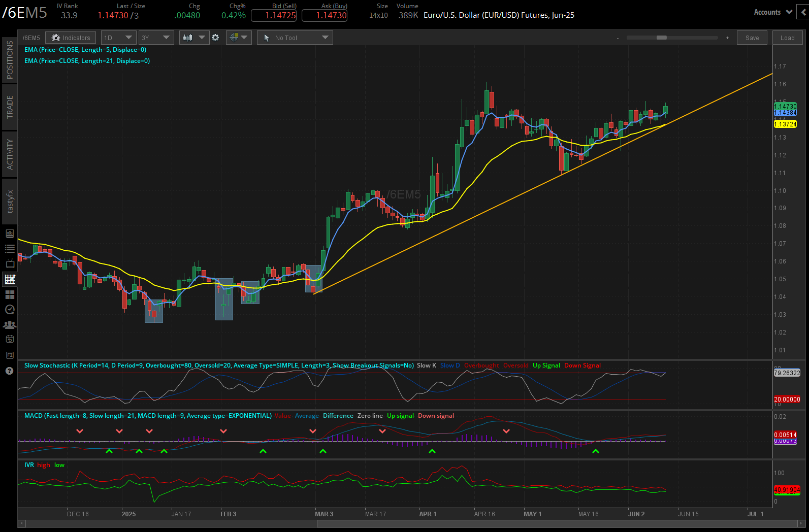The height and width of the screenshot is (532, 809).
Task: Open the FI sidebar icon
Action: [10, 355]
